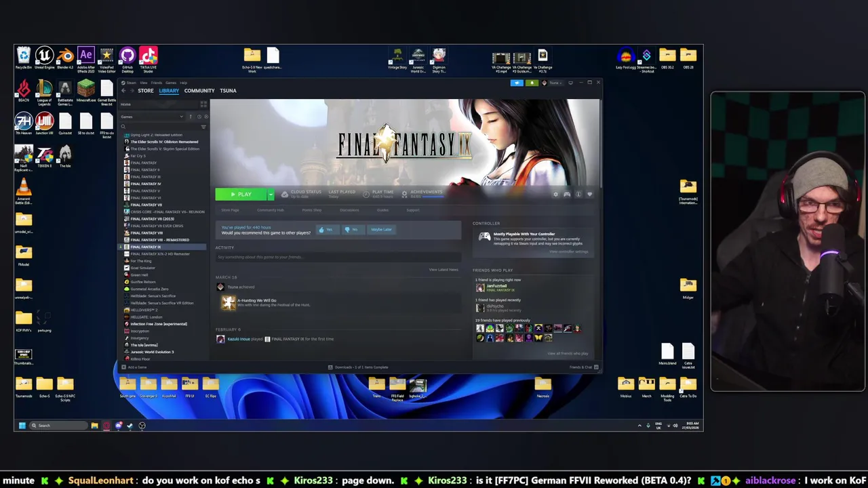Open the Store Page tab for the game
Viewport: 868px width, 488px height.
(x=230, y=210)
